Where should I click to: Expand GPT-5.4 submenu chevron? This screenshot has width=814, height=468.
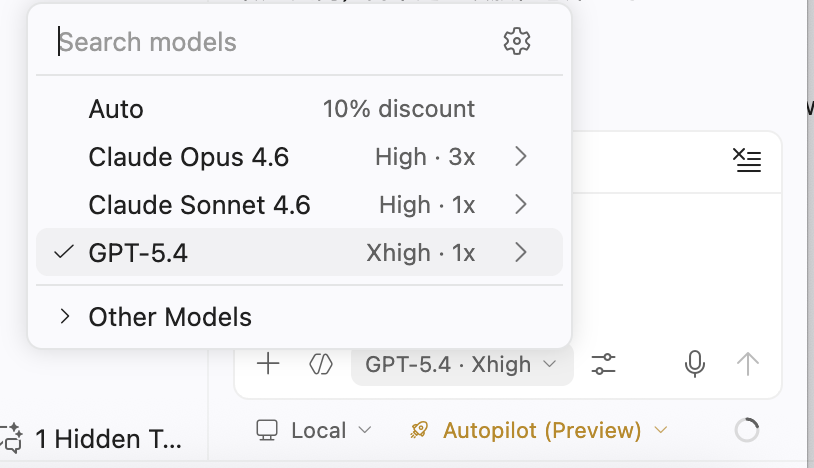(x=520, y=253)
